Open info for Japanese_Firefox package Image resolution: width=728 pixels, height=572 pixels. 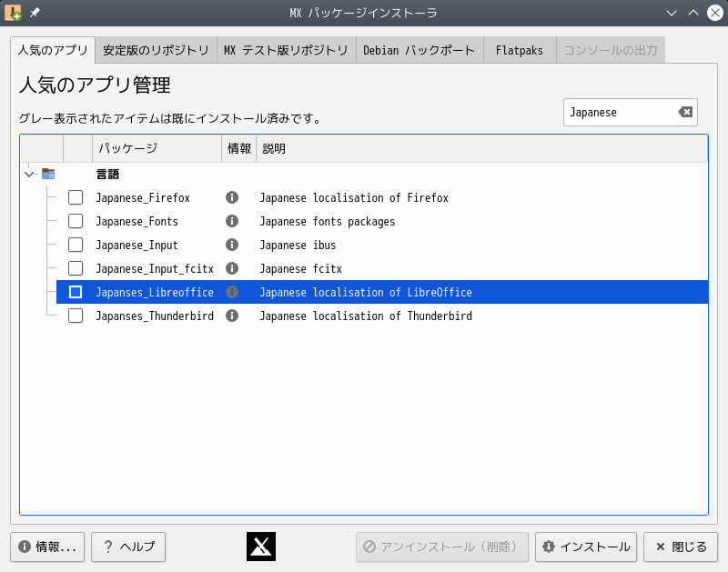point(232,197)
